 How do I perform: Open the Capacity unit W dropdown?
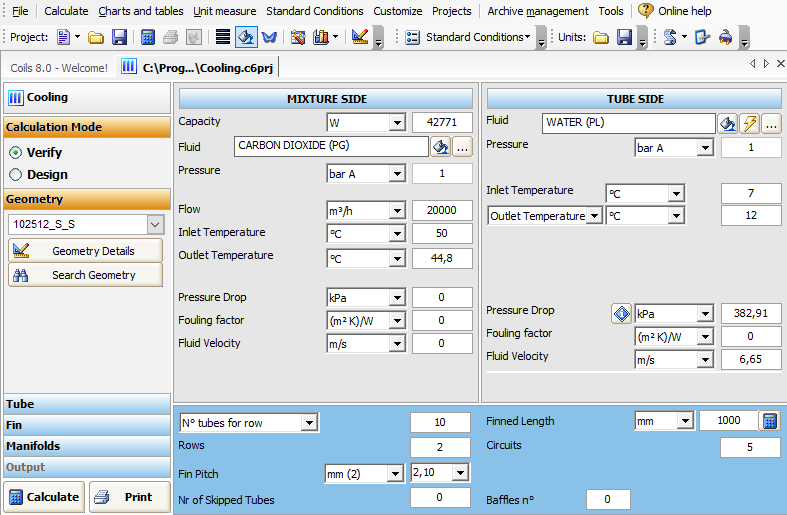397,122
